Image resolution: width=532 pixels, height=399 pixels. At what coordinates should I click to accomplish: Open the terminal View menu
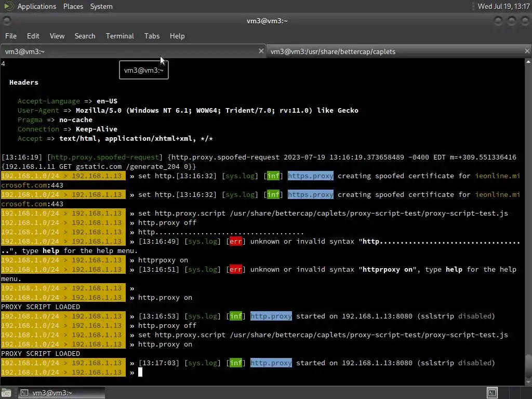point(57,36)
